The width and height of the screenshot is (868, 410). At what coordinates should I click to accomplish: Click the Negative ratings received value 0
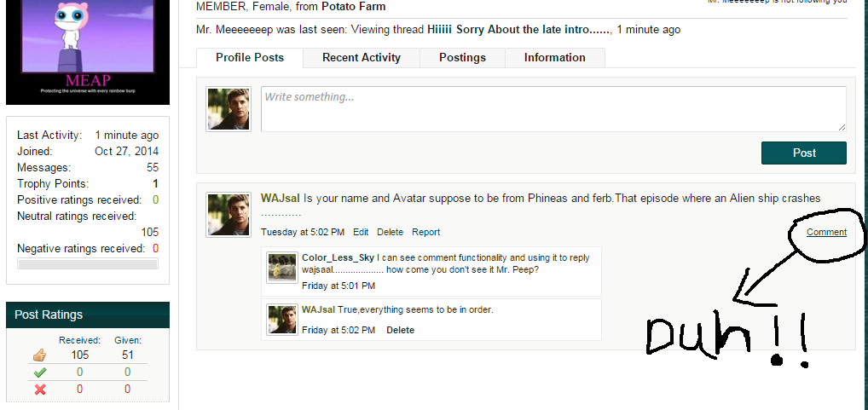click(155, 248)
